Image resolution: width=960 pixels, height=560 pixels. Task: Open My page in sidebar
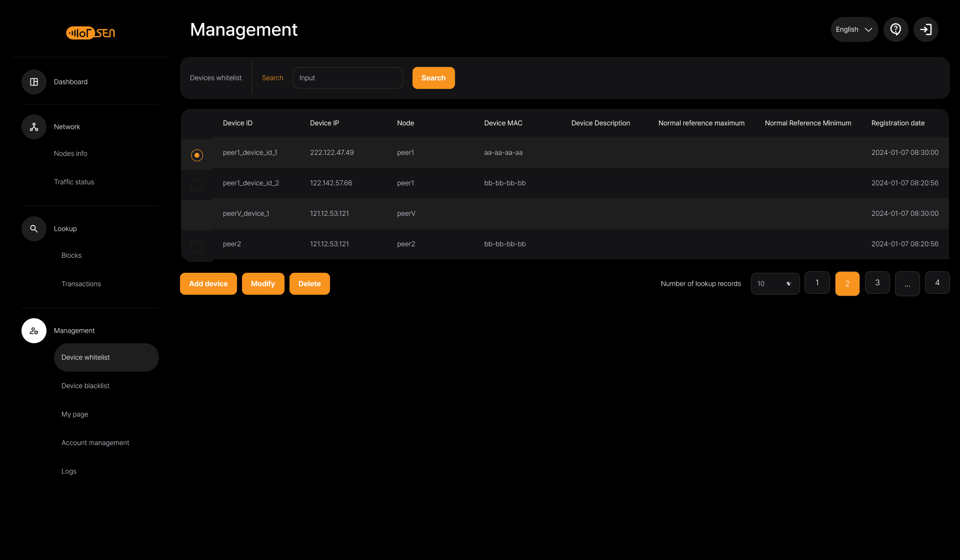click(x=74, y=414)
